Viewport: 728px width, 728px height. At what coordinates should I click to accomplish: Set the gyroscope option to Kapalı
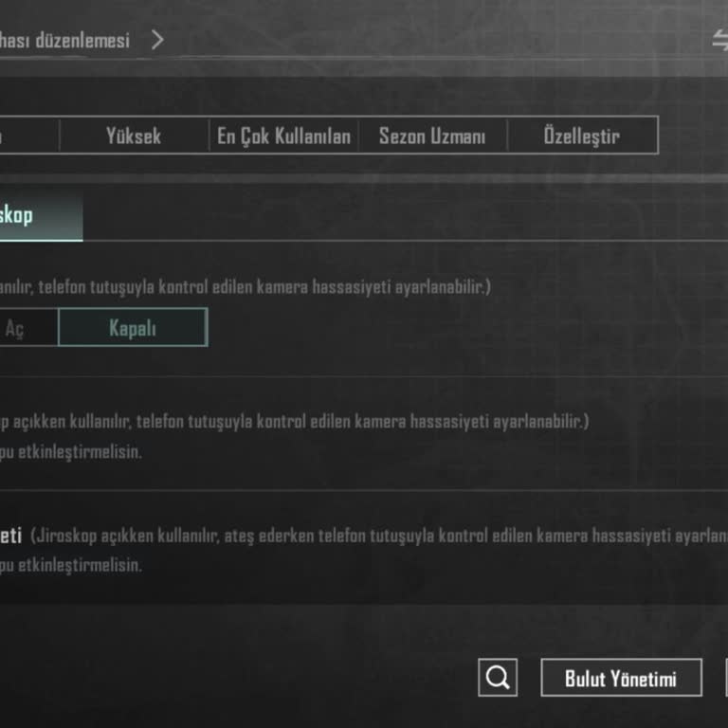133,327
